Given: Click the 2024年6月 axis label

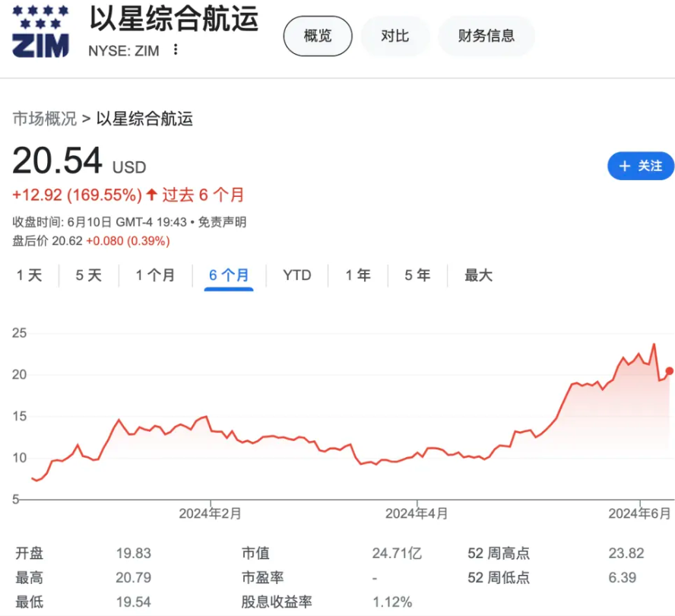Looking at the screenshot, I should (x=640, y=513).
